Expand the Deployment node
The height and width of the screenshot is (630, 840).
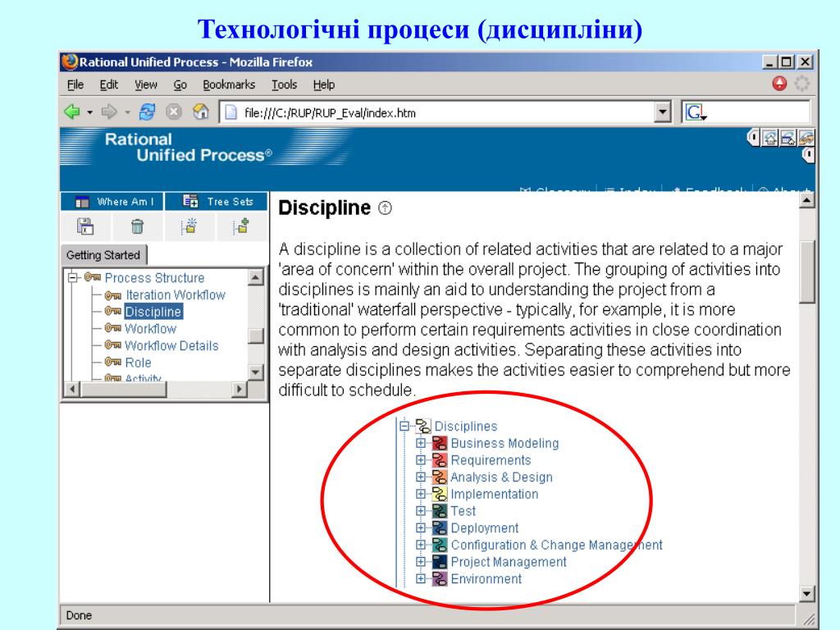pos(421,527)
